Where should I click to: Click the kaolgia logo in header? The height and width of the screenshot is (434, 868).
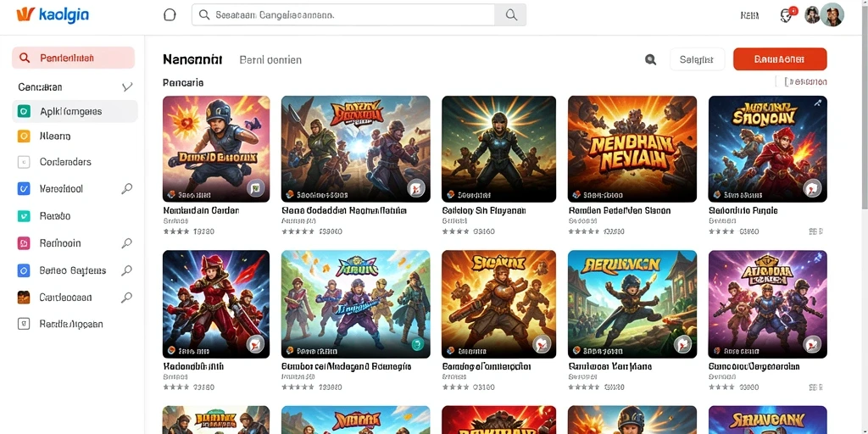[x=53, y=15]
